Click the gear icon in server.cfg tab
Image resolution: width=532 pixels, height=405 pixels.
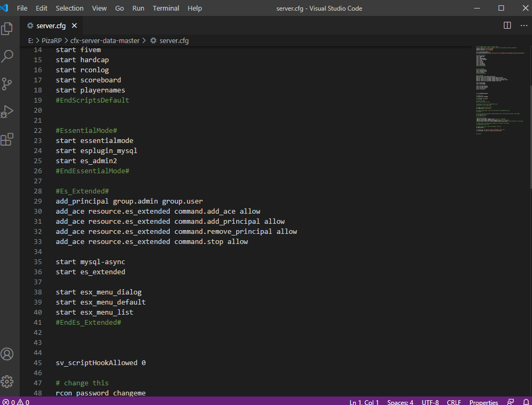[30, 26]
